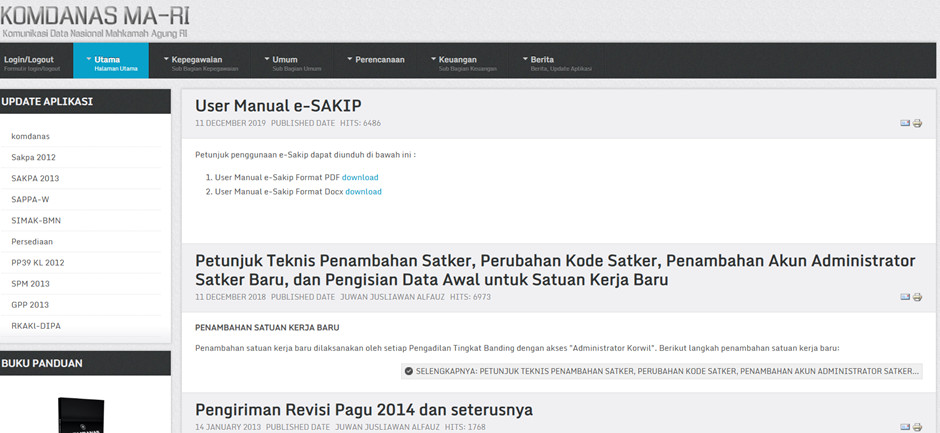940x433 pixels.
Task: Open the Keuangan menu
Action: click(x=458, y=61)
